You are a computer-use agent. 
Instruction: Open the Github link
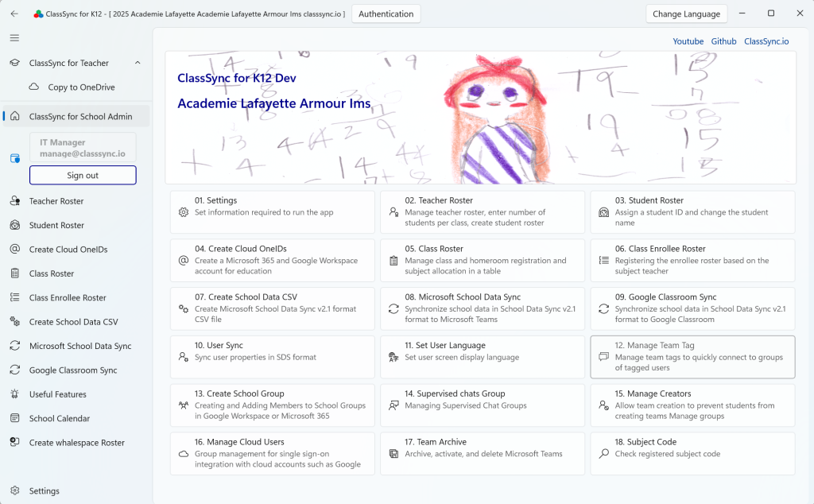723,41
